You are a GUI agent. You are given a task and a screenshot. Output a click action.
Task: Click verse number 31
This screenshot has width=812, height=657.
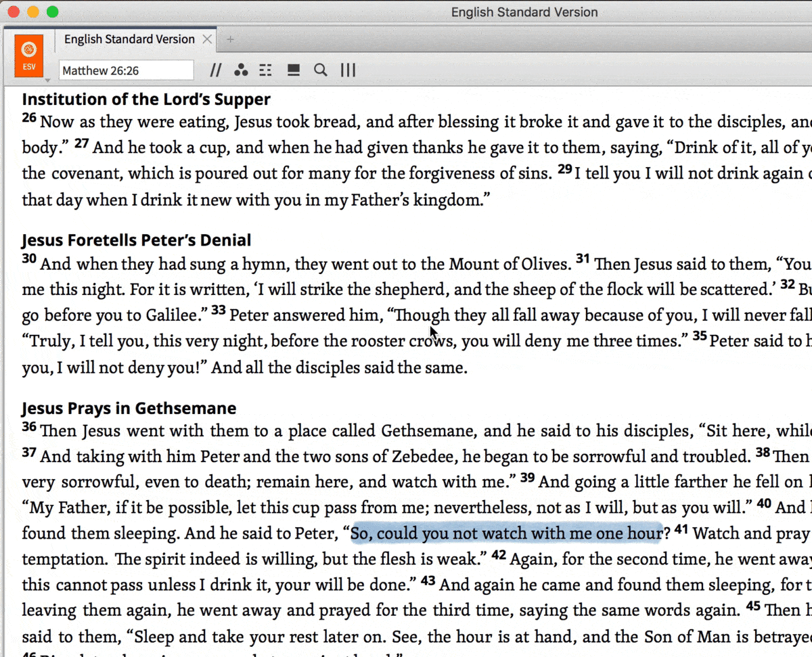(583, 259)
